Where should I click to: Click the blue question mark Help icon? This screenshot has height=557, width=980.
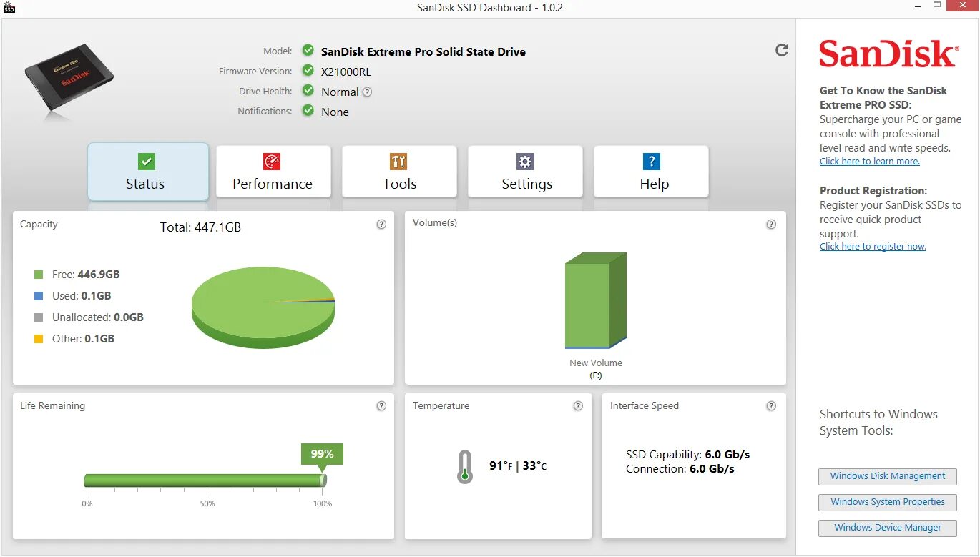(651, 162)
